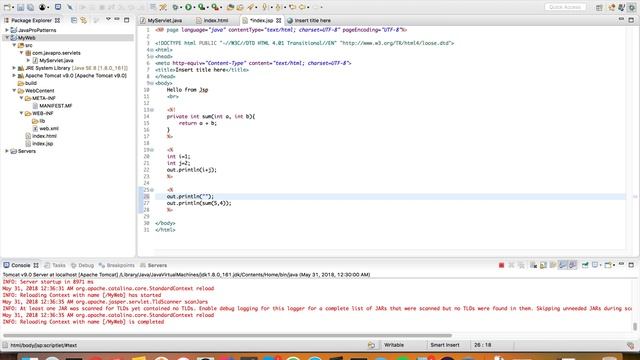Click the Coverage run toolbar icon
The width and height of the screenshot is (640, 360).
coord(201,7)
